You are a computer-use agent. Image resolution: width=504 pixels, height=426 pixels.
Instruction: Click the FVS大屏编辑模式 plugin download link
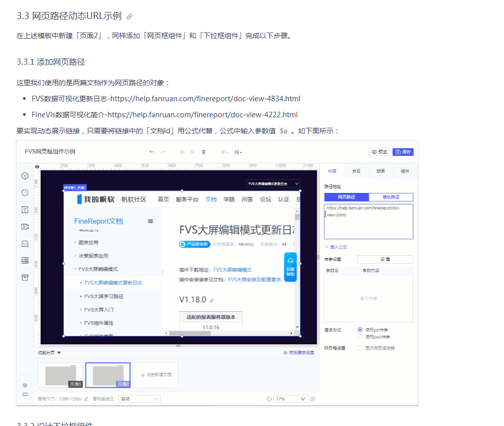pos(232,270)
